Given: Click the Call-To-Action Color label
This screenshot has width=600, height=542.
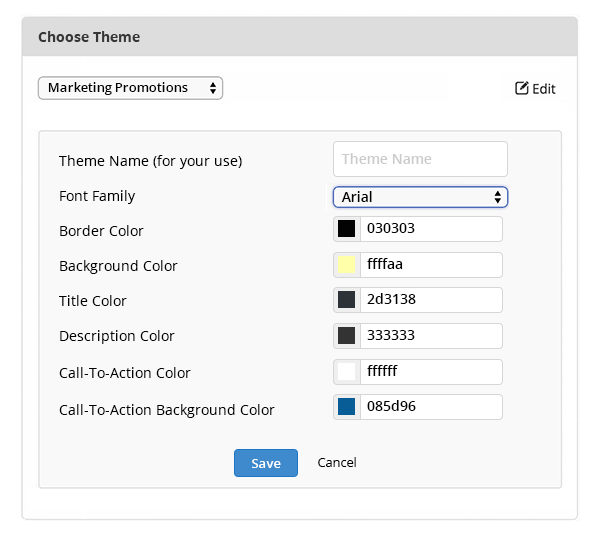Looking at the screenshot, I should (124, 373).
